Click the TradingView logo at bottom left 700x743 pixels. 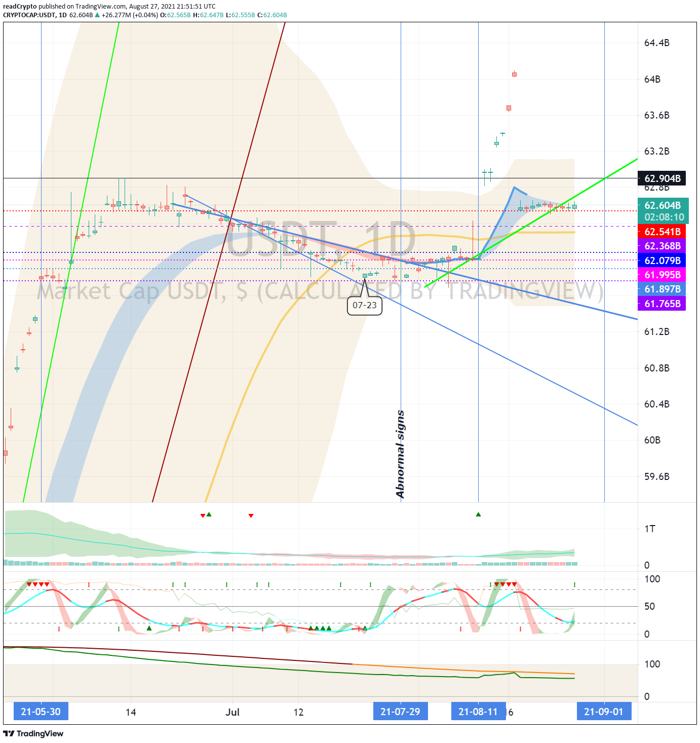pyautogui.click(x=33, y=733)
